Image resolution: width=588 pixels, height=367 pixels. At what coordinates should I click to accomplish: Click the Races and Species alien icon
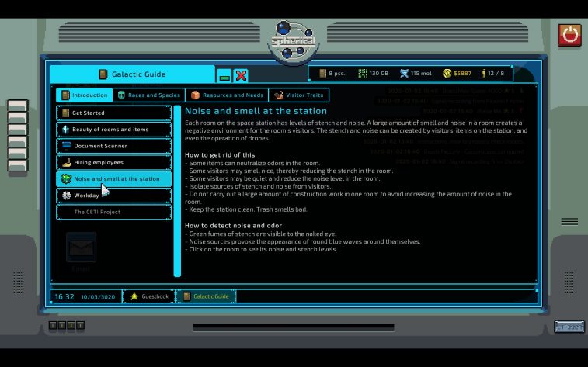pos(121,95)
